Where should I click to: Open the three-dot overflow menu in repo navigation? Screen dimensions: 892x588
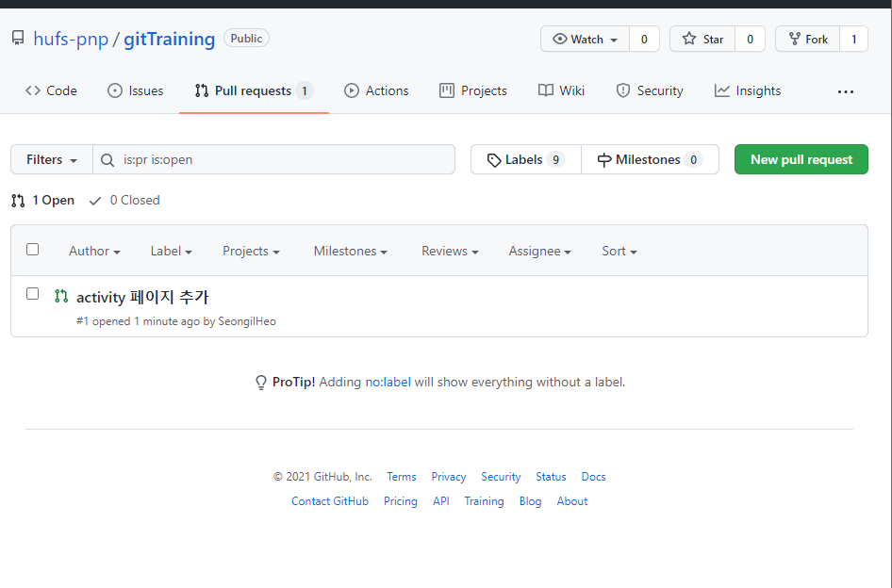click(846, 91)
